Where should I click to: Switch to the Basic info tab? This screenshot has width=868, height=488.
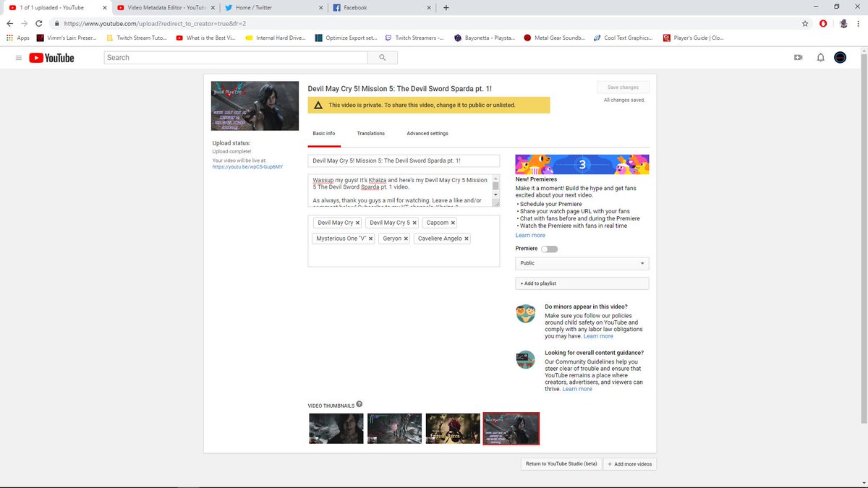point(323,134)
